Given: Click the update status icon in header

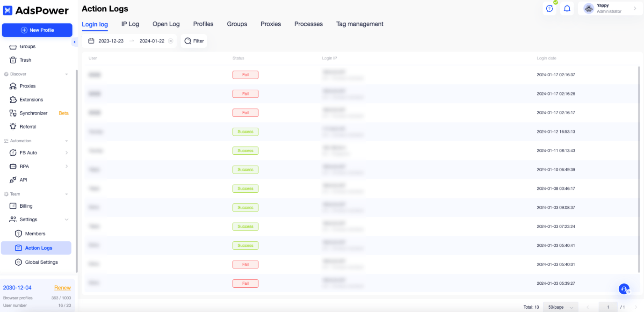Looking at the screenshot, I should [550, 8].
